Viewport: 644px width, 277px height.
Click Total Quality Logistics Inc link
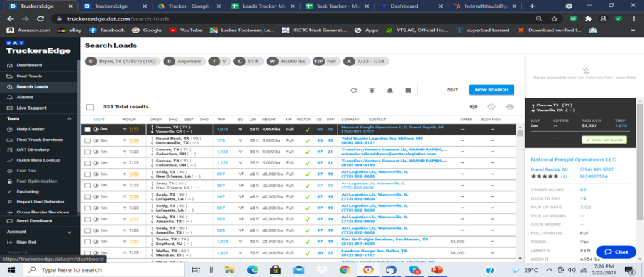(x=382, y=138)
